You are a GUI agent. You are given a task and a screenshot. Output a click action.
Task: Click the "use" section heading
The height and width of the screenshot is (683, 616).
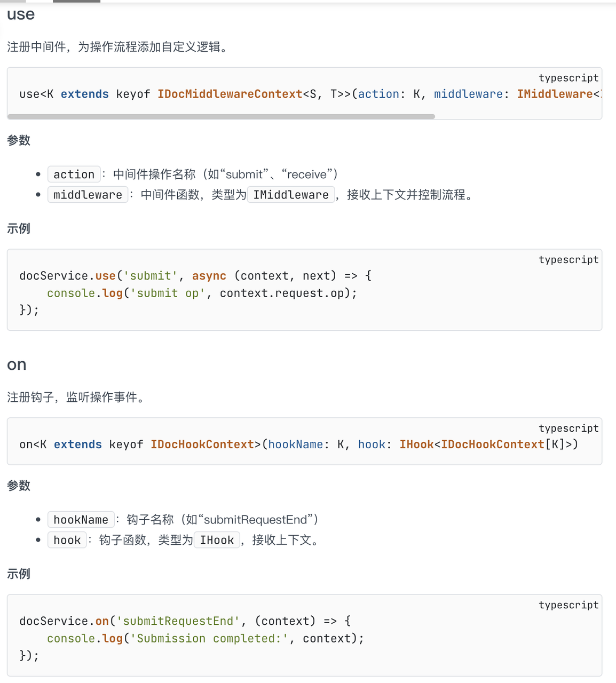point(21,14)
